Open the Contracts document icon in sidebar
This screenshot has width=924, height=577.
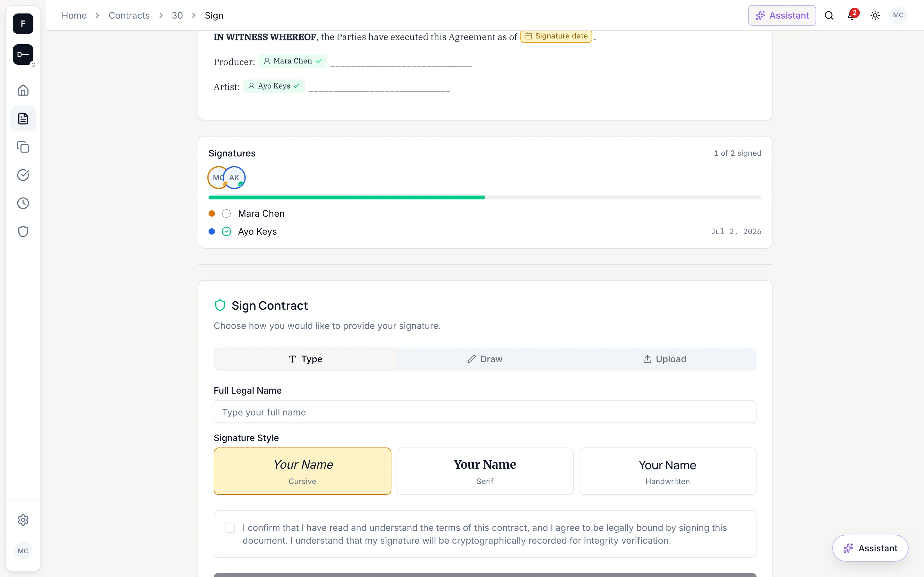[23, 119]
